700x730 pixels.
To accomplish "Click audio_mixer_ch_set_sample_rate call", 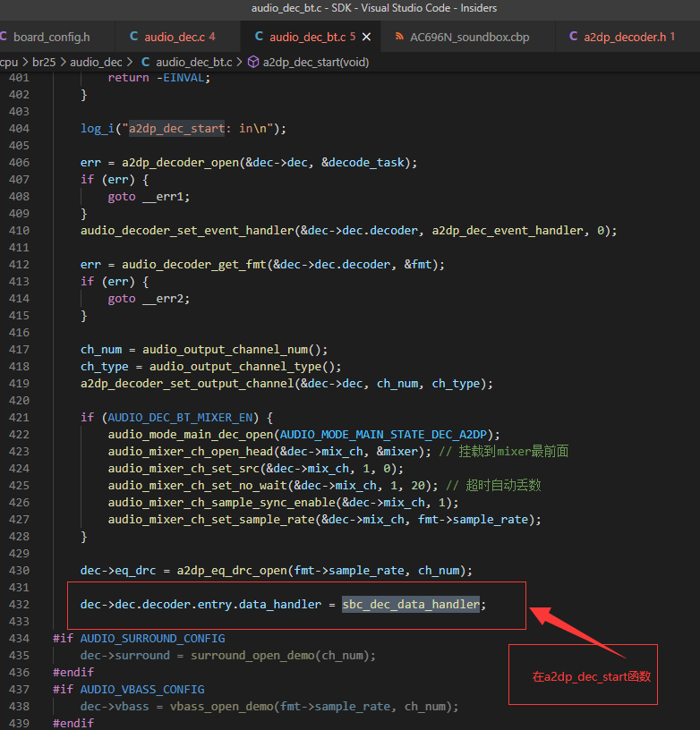I will click(x=211, y=520).
